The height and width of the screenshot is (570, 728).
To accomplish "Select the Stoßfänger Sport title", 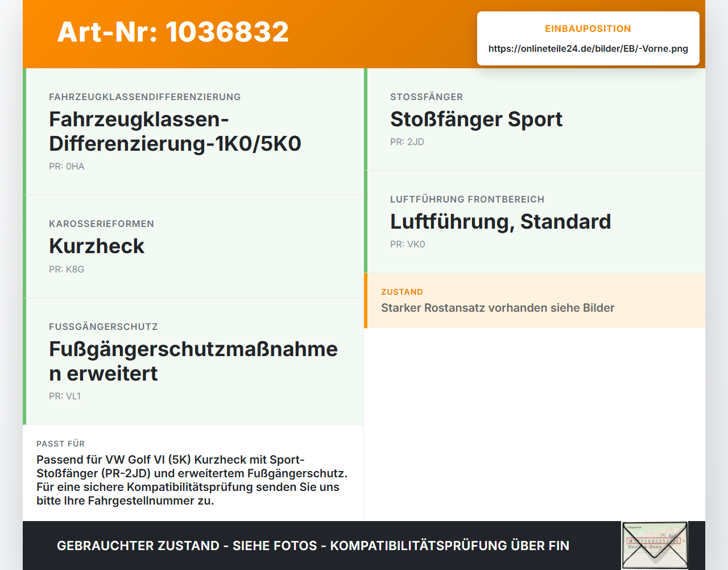I will pyautogui.click(x=476, y=119).
